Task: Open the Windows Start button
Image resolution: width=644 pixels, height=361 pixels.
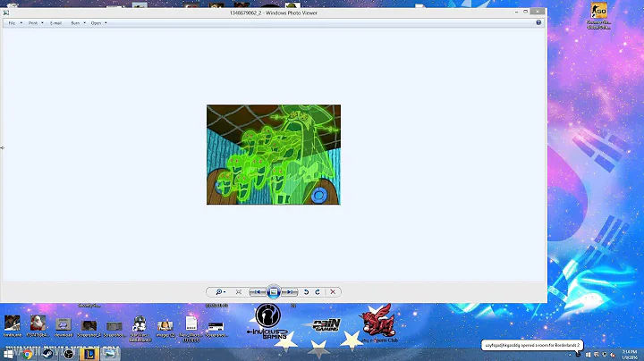Action: [x=8, y=354]
